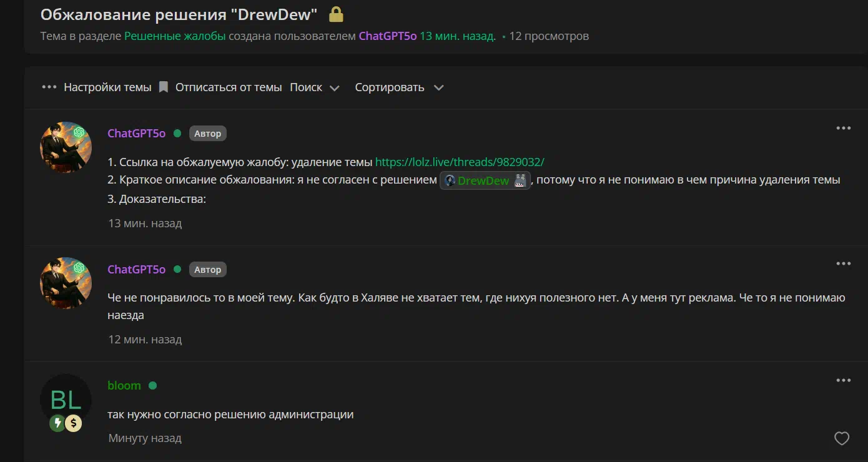The width and height of the screenshot is (868, 462).
Task: Open the lolz.live/threads/9829032 link
Action: [x=460, y=162]
